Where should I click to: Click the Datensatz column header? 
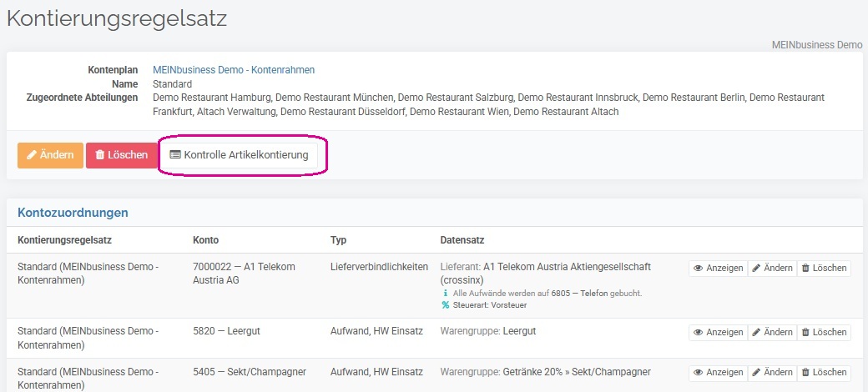(x=462, y=240)
